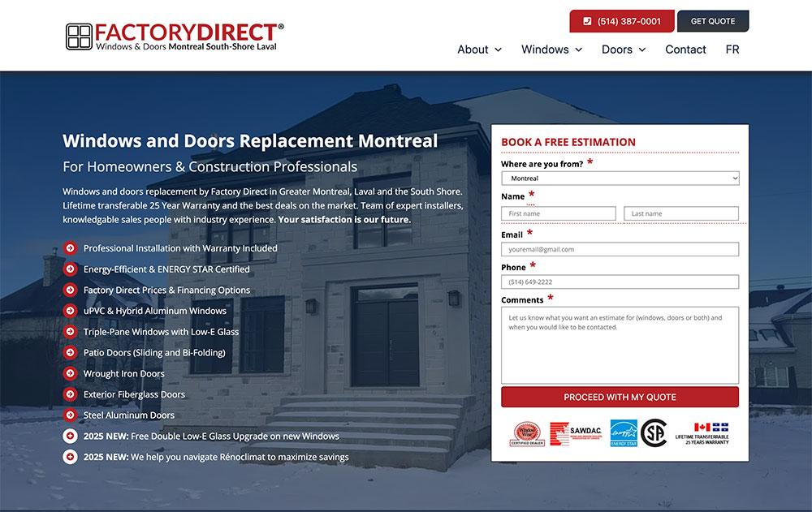Screen dimensions: 812x512
Task: Click the Energy Star logo
Action: pos(624,433)
